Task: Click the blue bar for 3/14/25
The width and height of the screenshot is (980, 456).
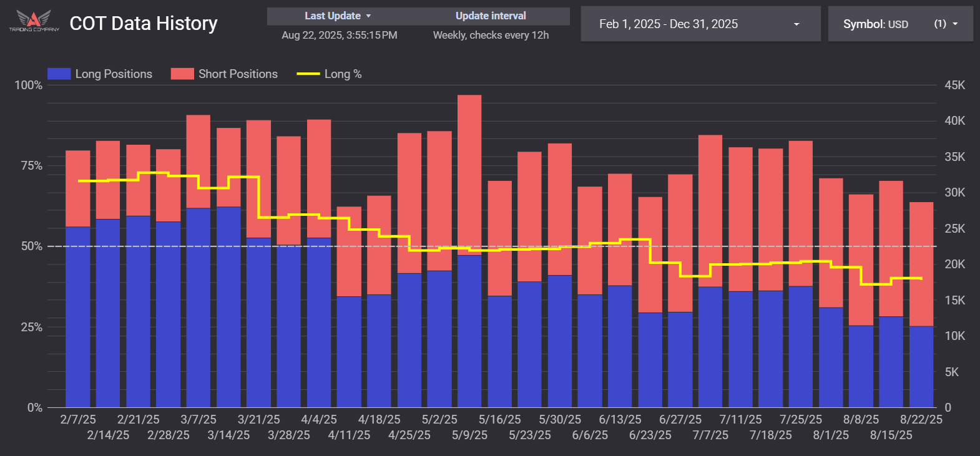Action: point(228,306)
